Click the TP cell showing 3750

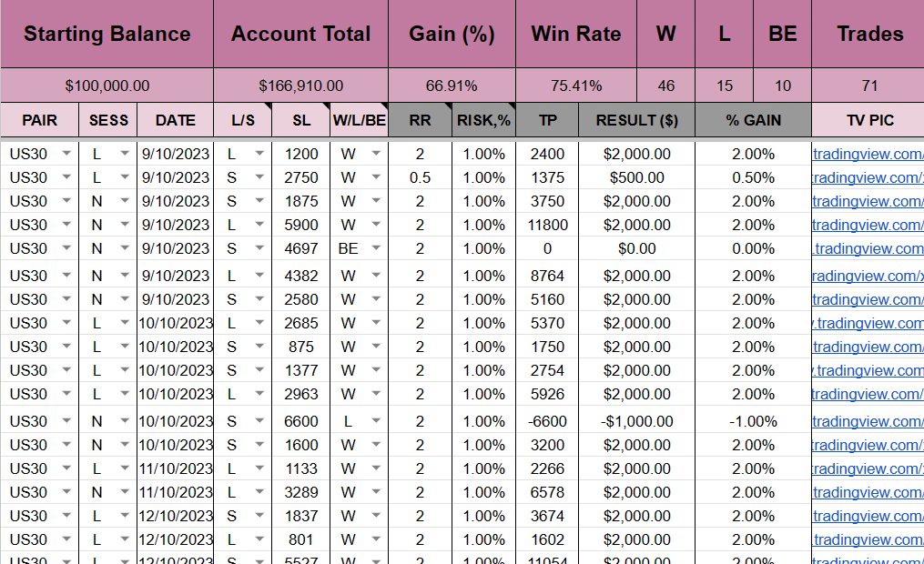click(x=547, y=201)
